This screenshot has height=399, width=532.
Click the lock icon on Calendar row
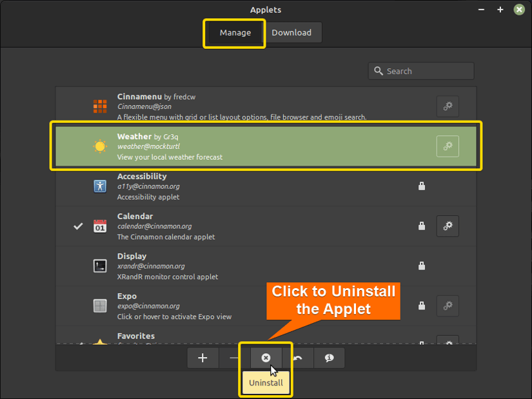(422, 226)
